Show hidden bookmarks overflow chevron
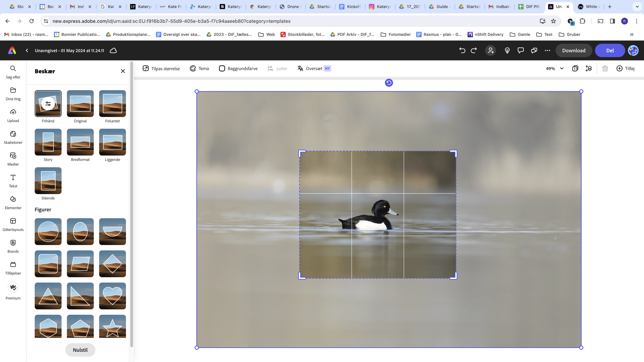Screen dimensions: 644x362 pos(632,35)
